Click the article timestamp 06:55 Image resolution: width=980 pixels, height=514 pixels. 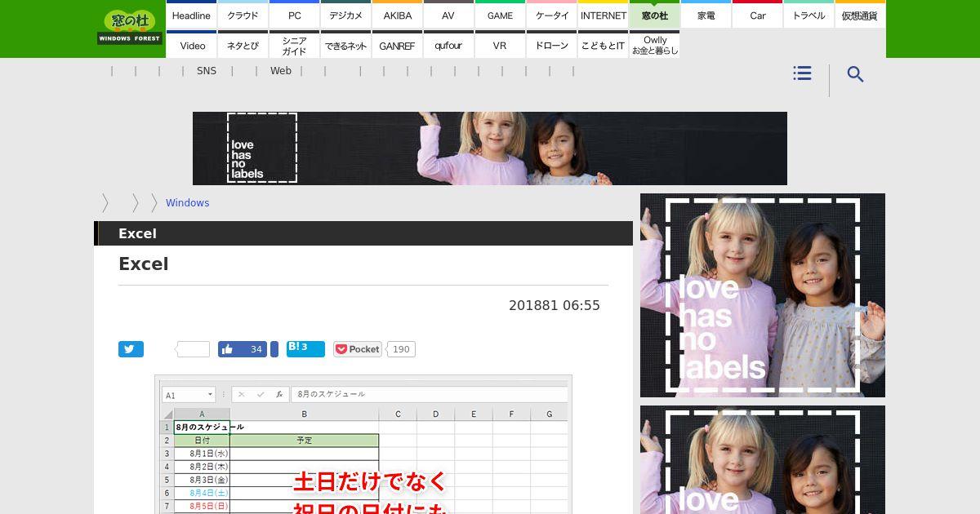pyautogui.click(x=581, y=305)
